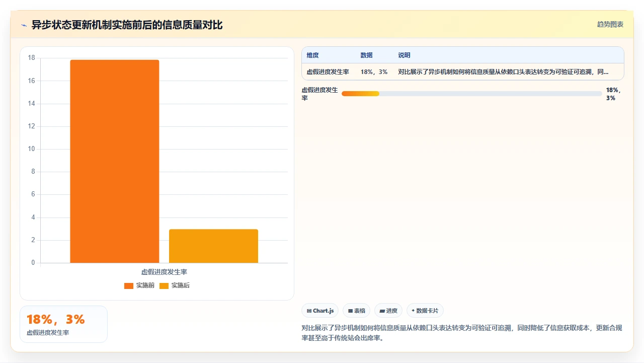Screen dimensions: 644x363
Task: Click the 虚假进度发生率 progress bar
Action: coord(471,94)
